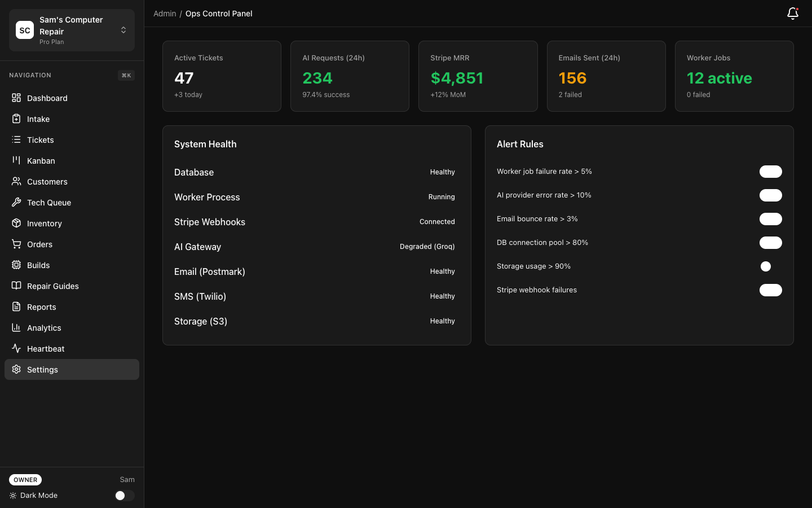The image size is (812, 508).
Task: Click the Worker job failure rate toggle
Action: (x=770, y=172)
